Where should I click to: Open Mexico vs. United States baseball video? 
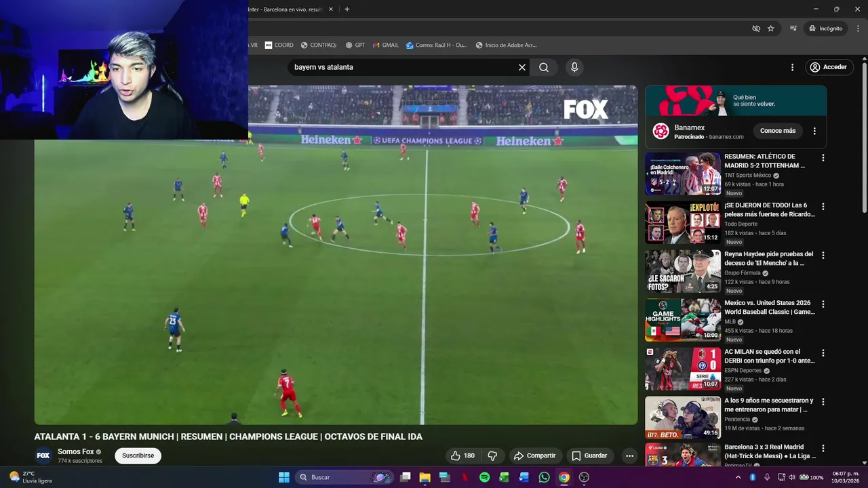click(770, 307)
